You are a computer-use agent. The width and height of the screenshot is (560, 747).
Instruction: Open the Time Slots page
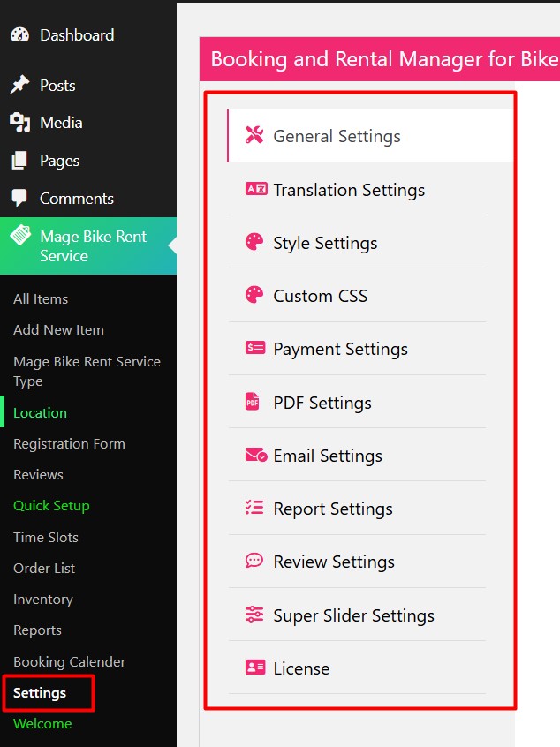coord(46,537)
